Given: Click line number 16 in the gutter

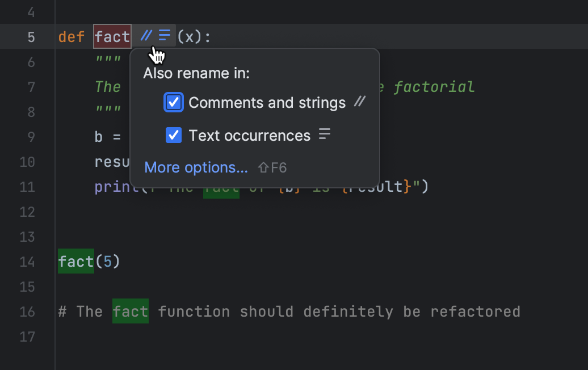Looking at the screenshot, I should click(27, 311).
